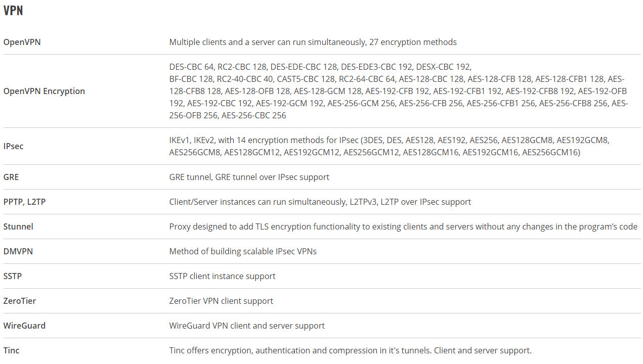This screenshot has height=364, width=643.
Task: Click the ZeroTier row label
Action: click(20, 301)
